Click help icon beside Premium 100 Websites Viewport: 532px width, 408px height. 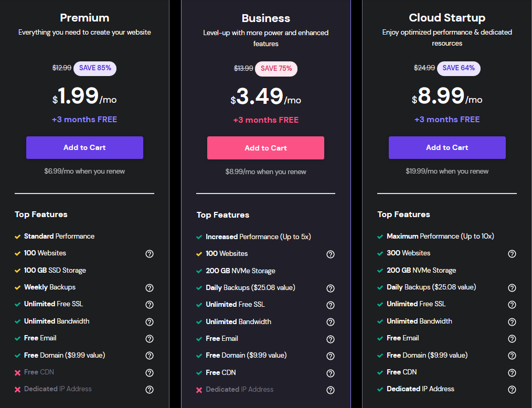point(150,254)
